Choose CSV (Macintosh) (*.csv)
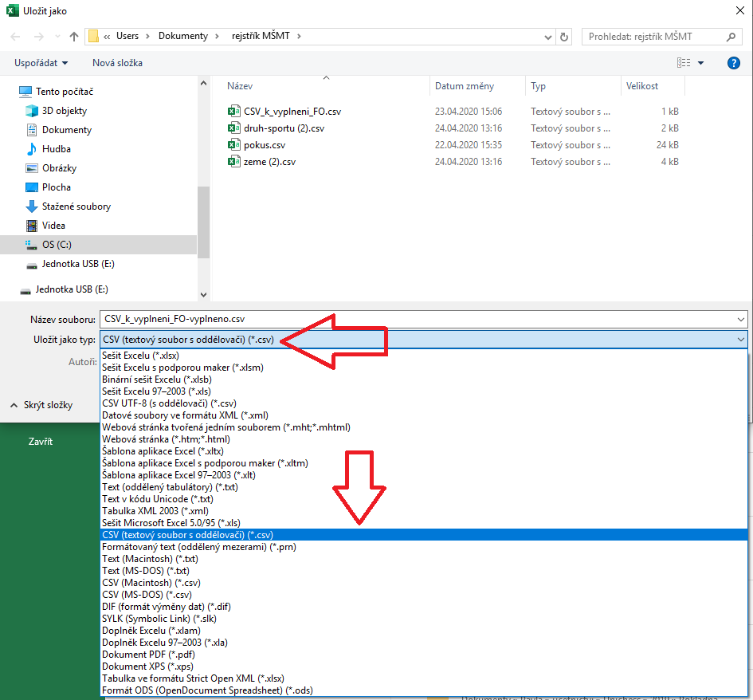This screenshot has height=700, width=753. click(424, 583)
